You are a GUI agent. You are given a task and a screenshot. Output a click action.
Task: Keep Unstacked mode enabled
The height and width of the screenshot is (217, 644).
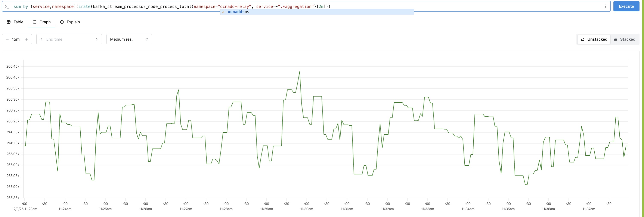pyautogui.click(x=594, y=39)
